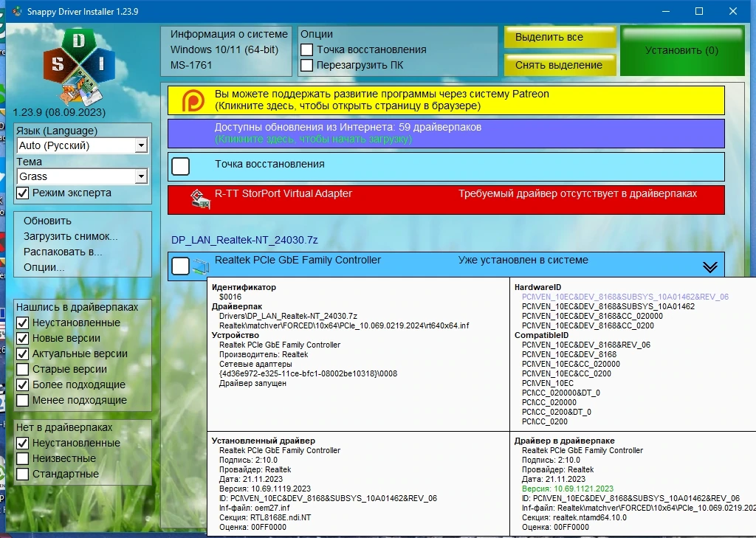This screenshot has width=756, height=538.
Task: Click the Обновить menu item
Action: click(47, 221)
